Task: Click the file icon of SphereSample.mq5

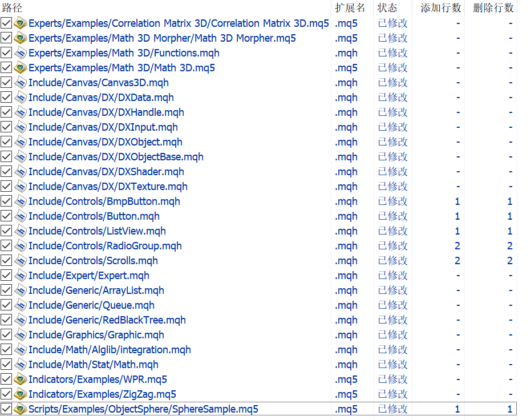Action: [21, 409]
